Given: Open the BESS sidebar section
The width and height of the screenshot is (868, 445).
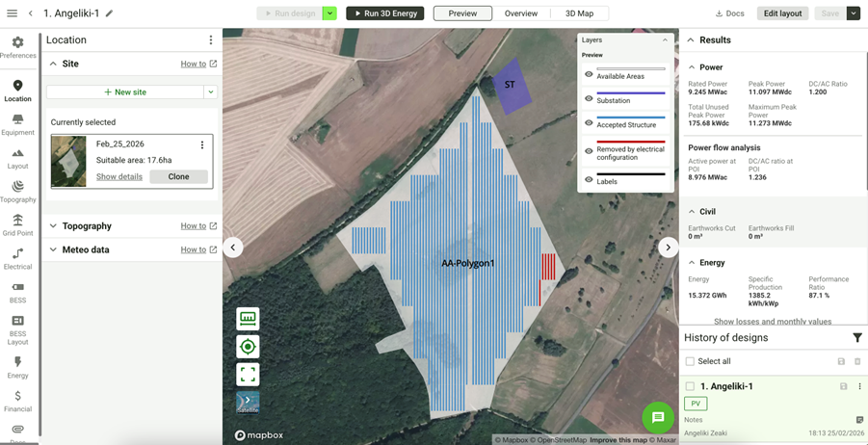Looking at the screenshot, I should pos(17,292).
